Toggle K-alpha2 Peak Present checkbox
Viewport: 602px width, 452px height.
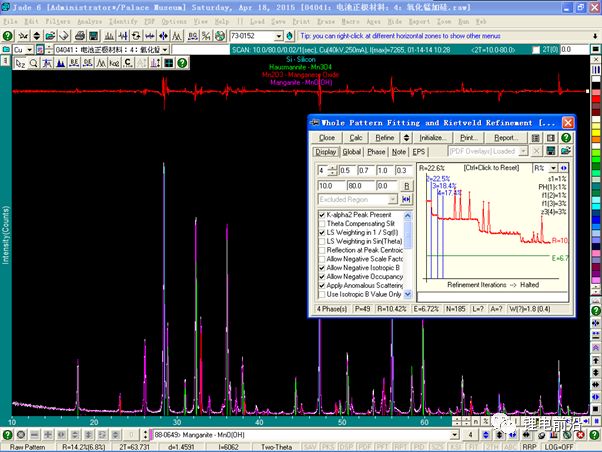322,215
